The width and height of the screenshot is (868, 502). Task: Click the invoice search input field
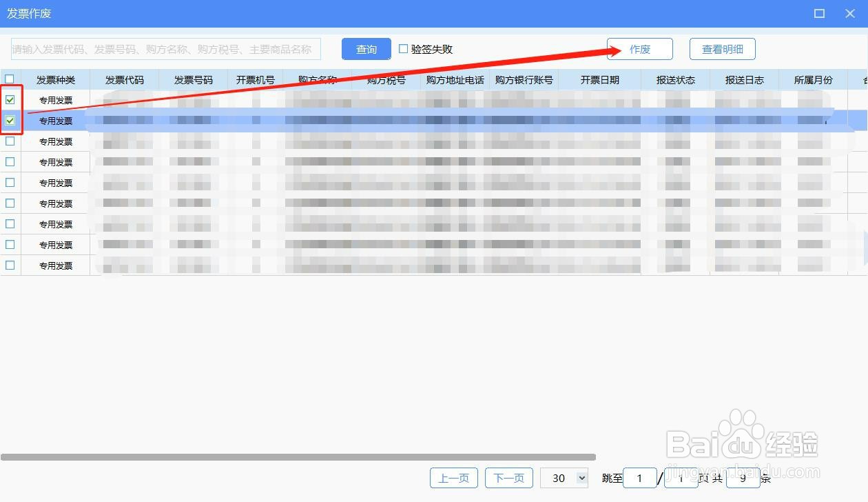point(165,49)
